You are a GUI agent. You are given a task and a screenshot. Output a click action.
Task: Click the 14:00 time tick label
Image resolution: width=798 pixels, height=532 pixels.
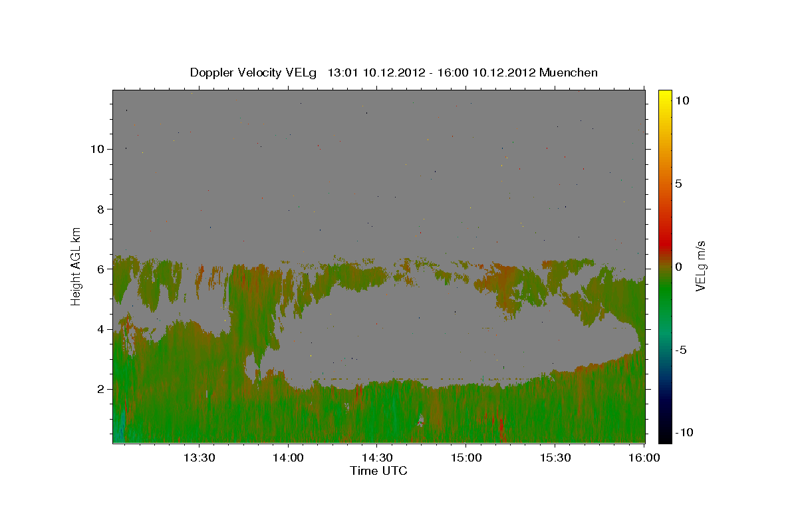click(x=288, y=458)
